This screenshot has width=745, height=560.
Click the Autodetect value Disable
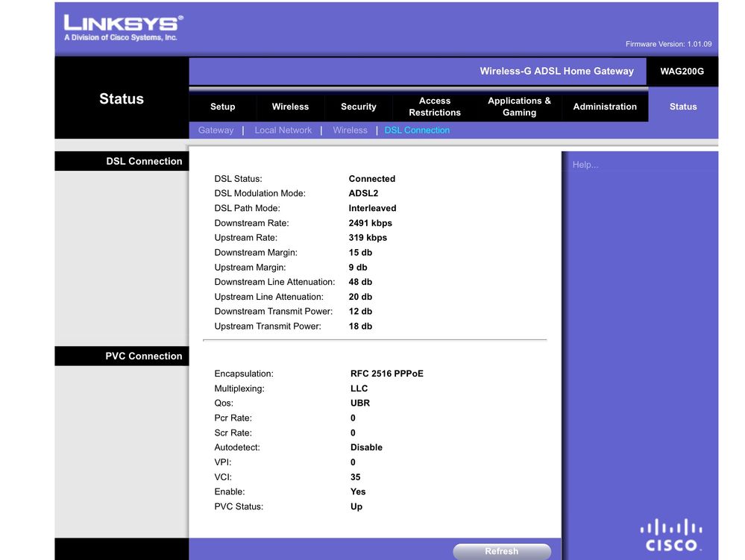[x=366, y=447]
